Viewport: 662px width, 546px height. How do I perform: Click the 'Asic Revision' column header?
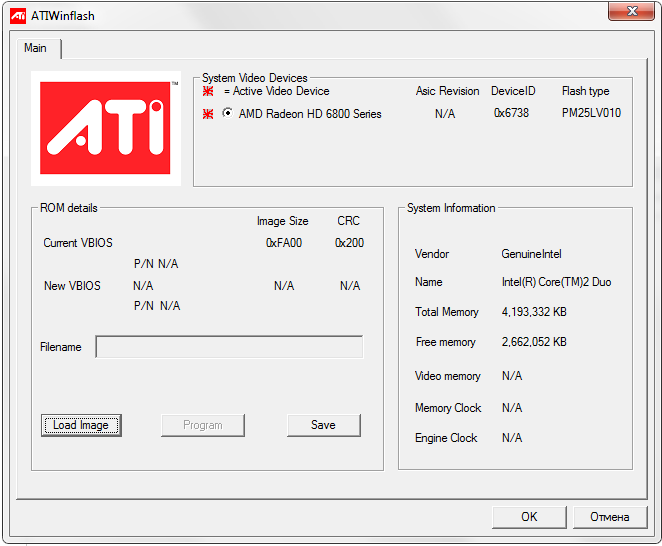pos(448,91)
